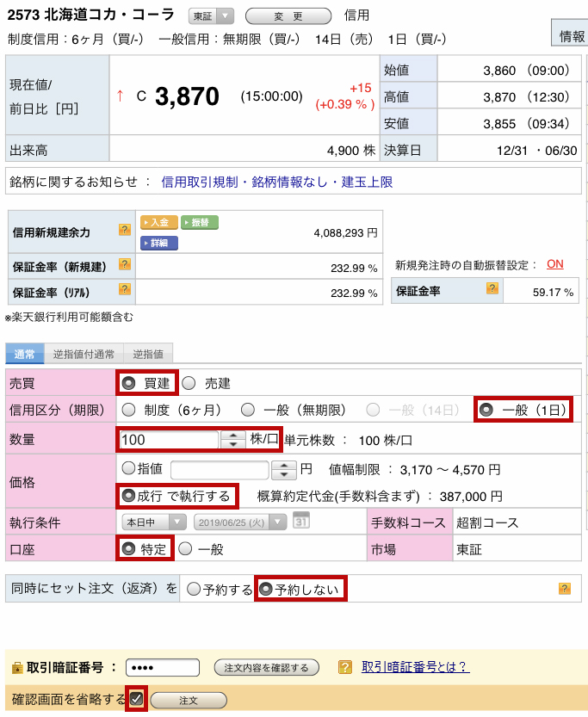Open 取引暗証番号とは？ link
This screenshot has height=717, width=588.
tap(415, 667)
